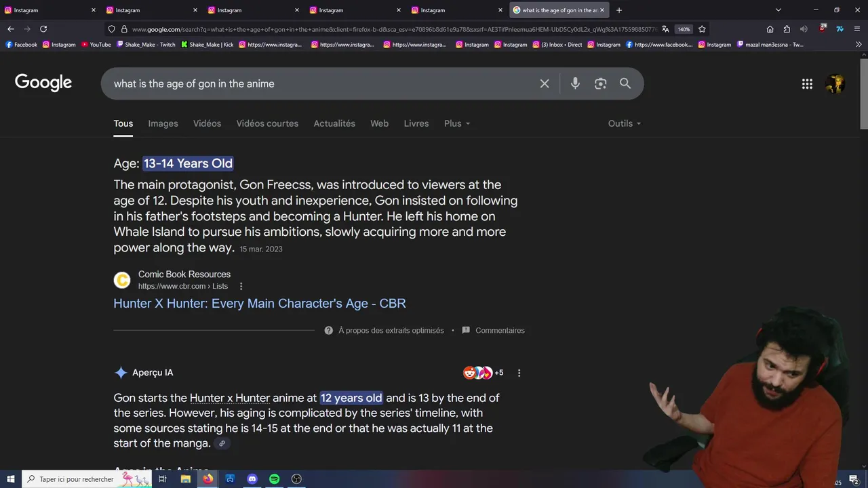This screenshot has height=488, width=868.
Task: Open a new browser tab
Action: tap(618, 10)
